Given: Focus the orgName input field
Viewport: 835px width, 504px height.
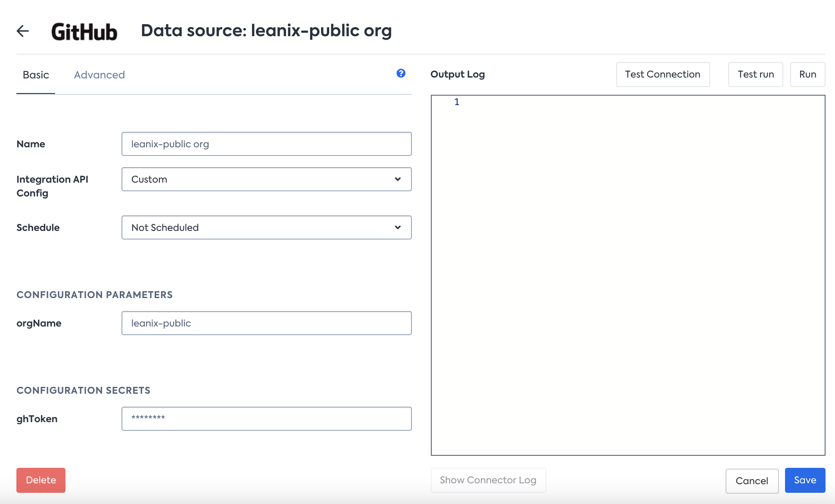Looking at the screenshot, I should (266, 323).
